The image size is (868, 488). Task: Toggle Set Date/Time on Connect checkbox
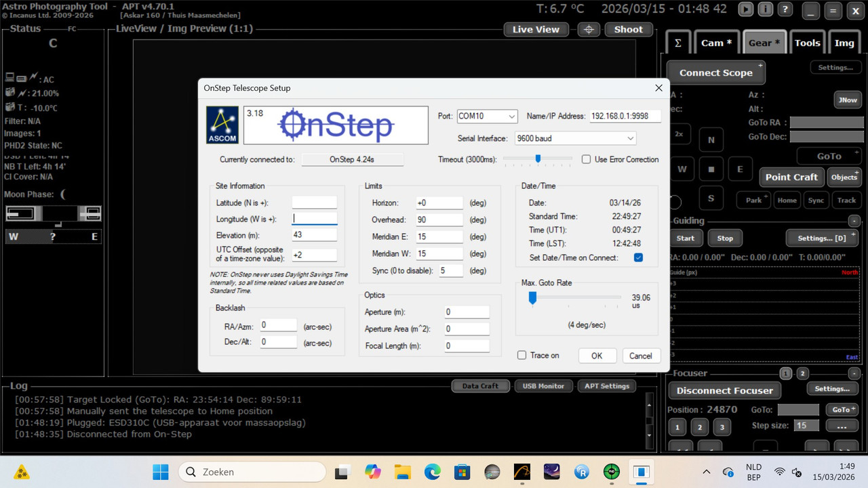tap(638, 258)
